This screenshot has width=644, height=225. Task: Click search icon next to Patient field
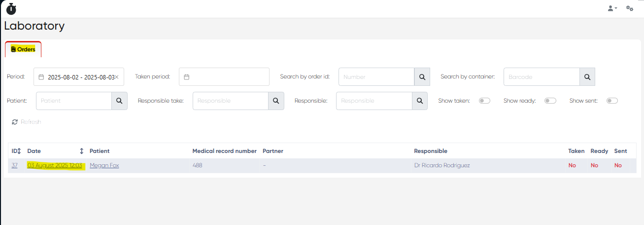click(x=119, y=101)
